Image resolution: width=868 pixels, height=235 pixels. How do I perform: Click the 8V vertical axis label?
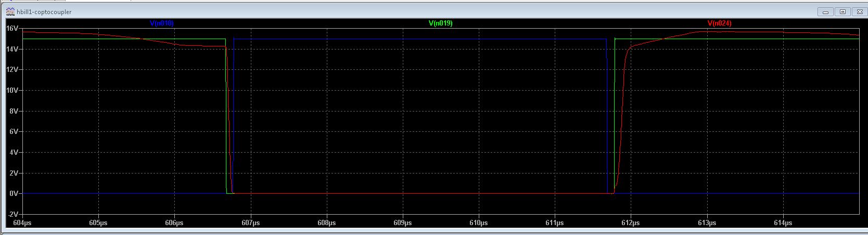pos(14,111)
